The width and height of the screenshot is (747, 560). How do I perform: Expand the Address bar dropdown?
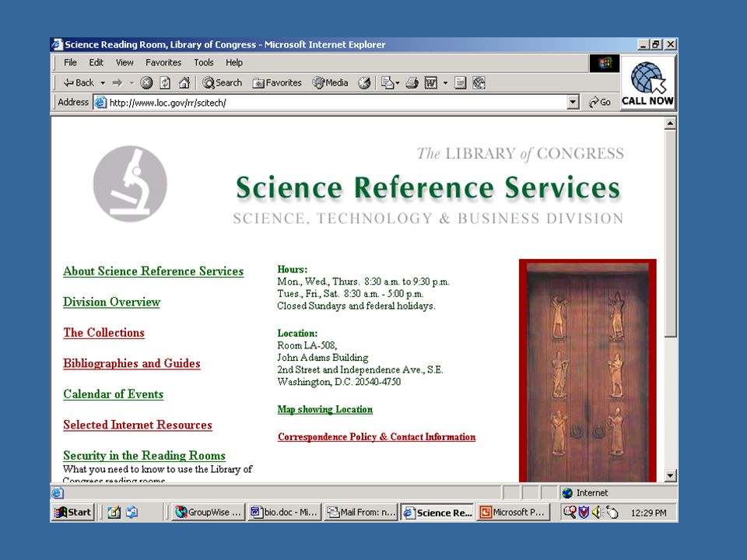pos(573,103)
